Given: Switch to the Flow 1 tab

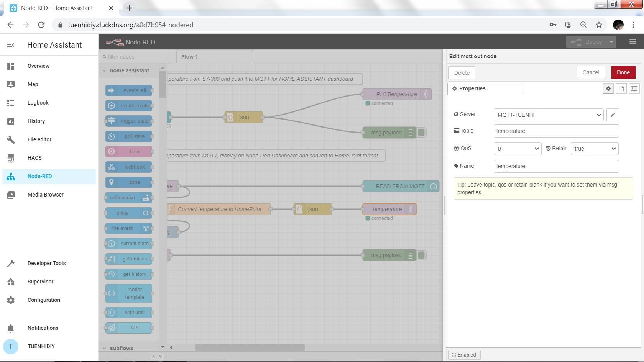Looking at the screenshot, I should click(189, 57).
